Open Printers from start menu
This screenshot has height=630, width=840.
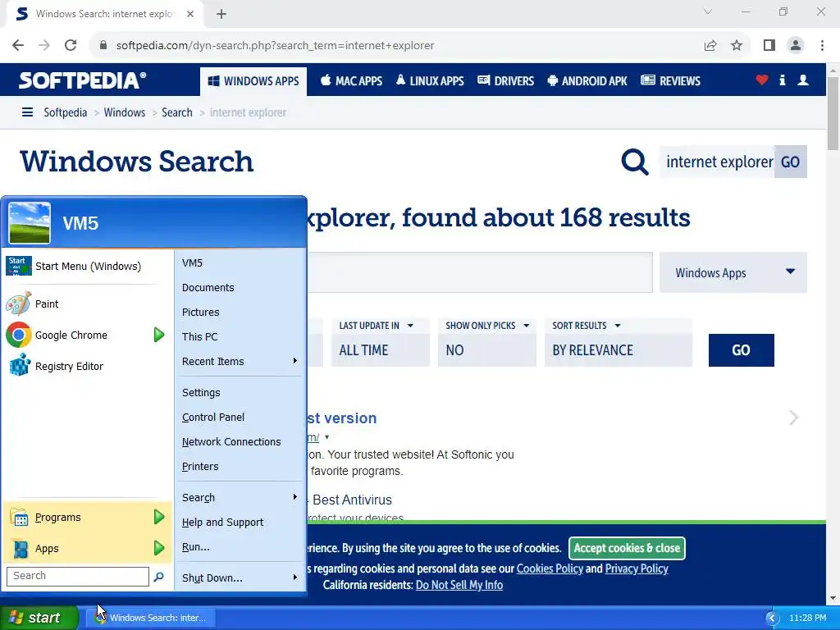click(240, 466)
